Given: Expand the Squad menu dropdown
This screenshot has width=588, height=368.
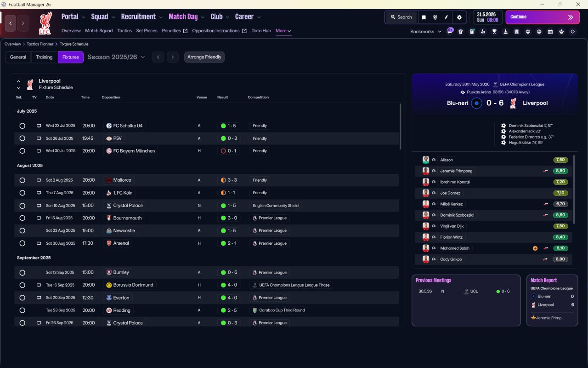Looking at the screenshot, I should coord(113,17).
